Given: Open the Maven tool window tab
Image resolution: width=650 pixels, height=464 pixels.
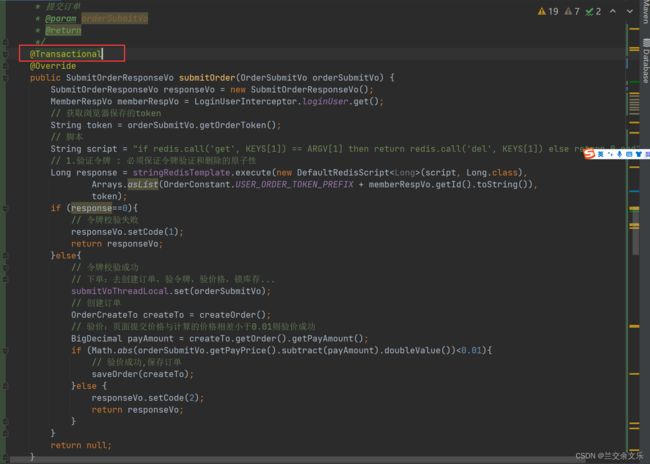Looking at the screenshot, I should coord(646,11).
